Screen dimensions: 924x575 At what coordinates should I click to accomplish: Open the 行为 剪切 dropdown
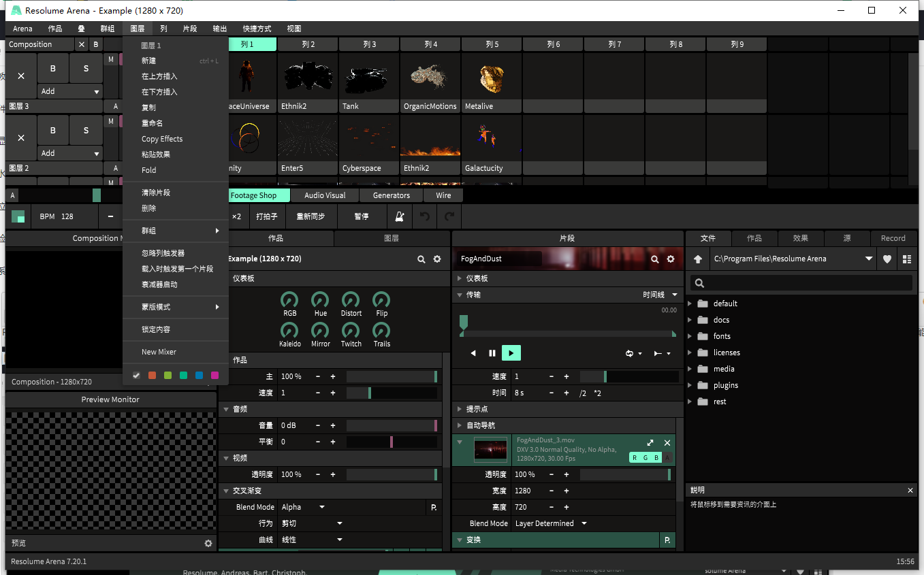pos(312,523)
